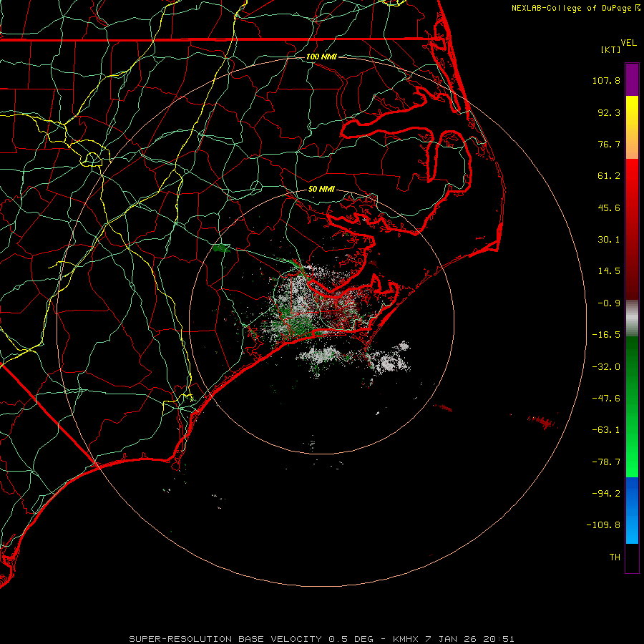Select the 76.7 velocity scale value

click(609, 144)
